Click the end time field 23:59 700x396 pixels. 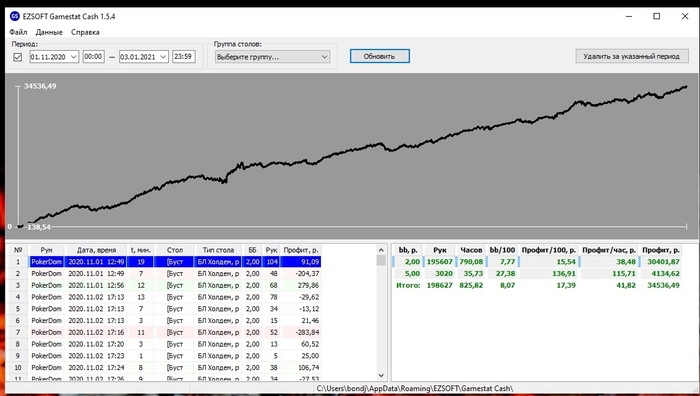click(183, 57)
